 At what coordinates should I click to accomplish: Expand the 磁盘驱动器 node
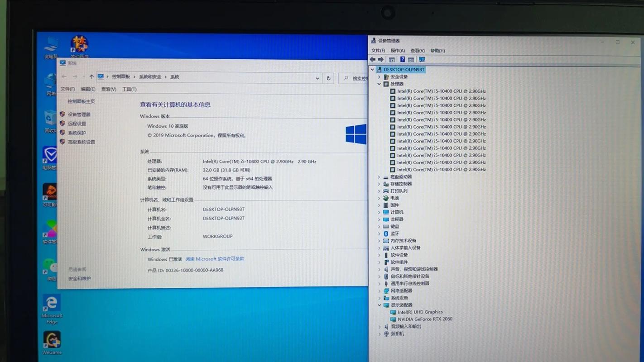[x=380, y=176]
